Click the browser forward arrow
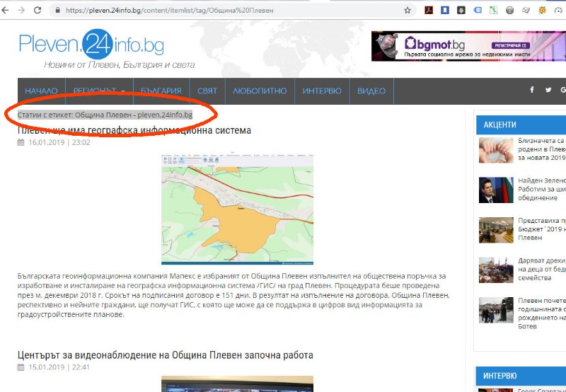566x392 pixels. coord(21,10)
